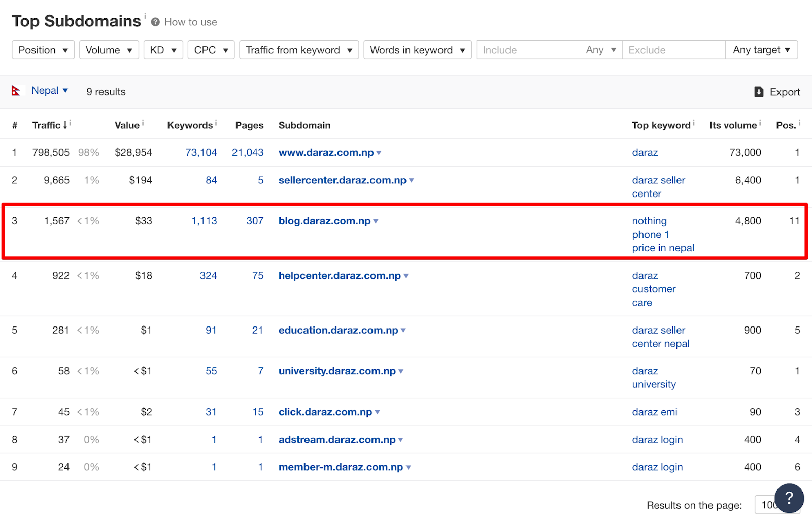Open the Any match-type dropdown

[x=601, y=50]
